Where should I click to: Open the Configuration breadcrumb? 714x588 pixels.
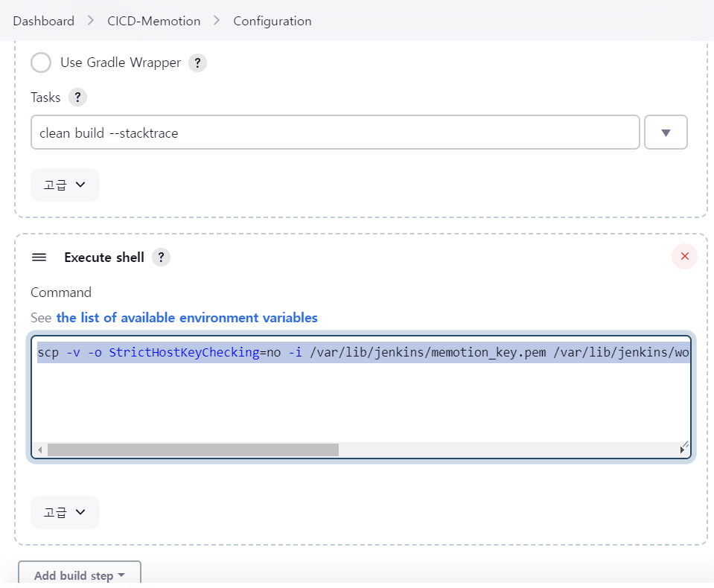272,21
